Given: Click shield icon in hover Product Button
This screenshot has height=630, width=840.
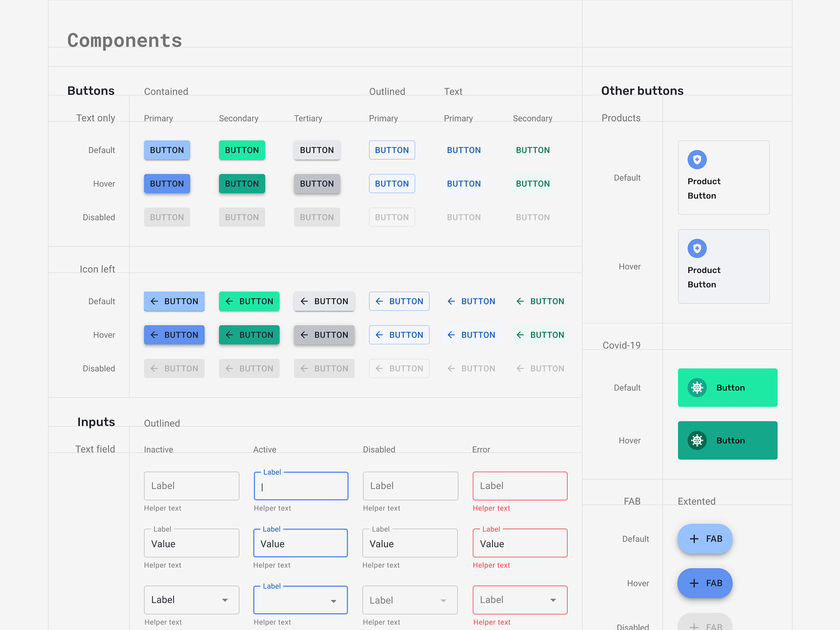Looking at the screenshot, I should click(697, 248).
